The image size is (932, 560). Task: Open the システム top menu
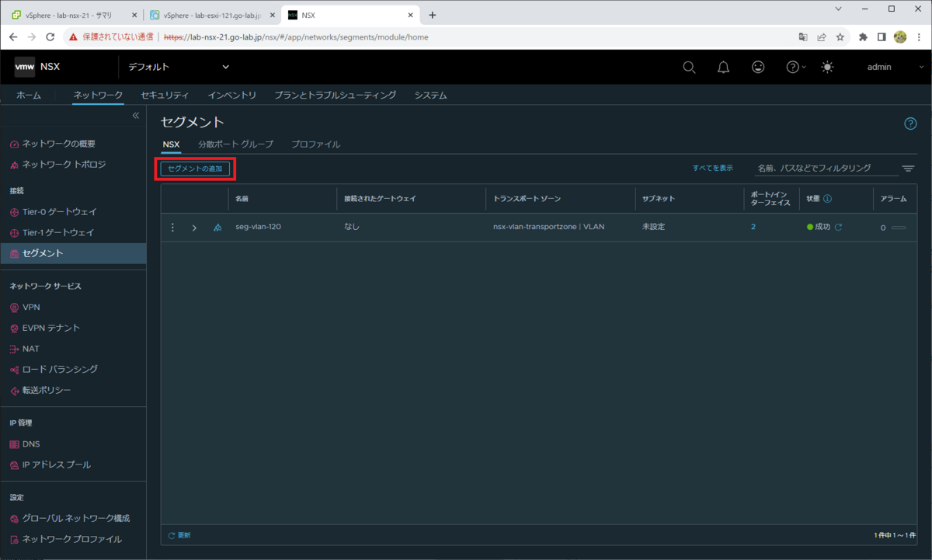[430, 95]
